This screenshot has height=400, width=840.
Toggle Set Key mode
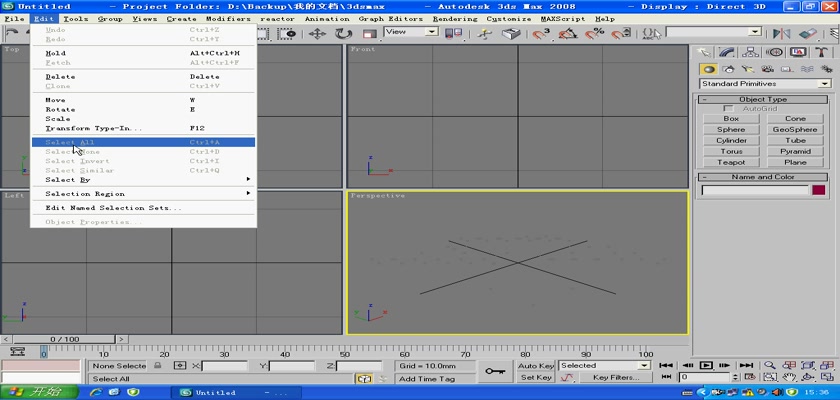(536, 378)
